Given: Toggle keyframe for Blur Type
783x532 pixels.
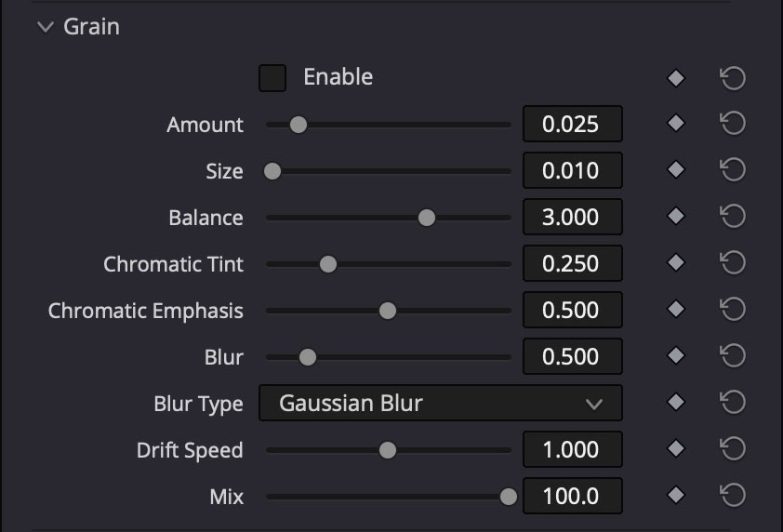Looking at the screenshot, I should 676,404.
